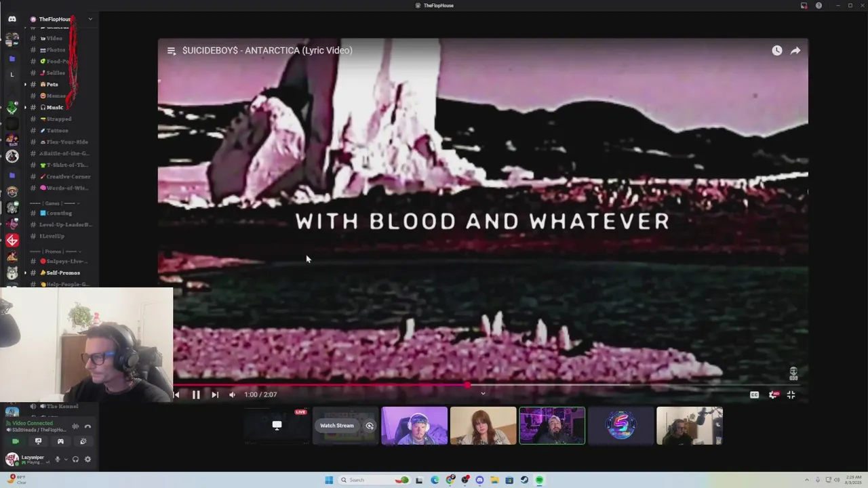Open Lazysniper user profile panel
Viewport: 868px width, 488px height.
(x=27, y=460)
